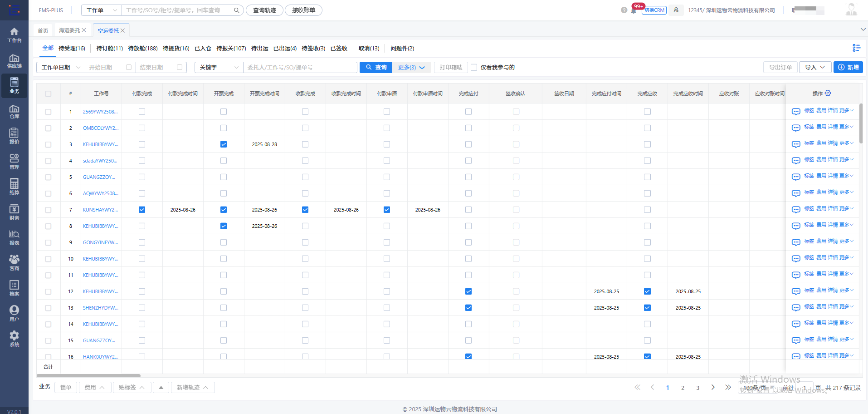Select the 待报关(107) status tab

[231, 48]
